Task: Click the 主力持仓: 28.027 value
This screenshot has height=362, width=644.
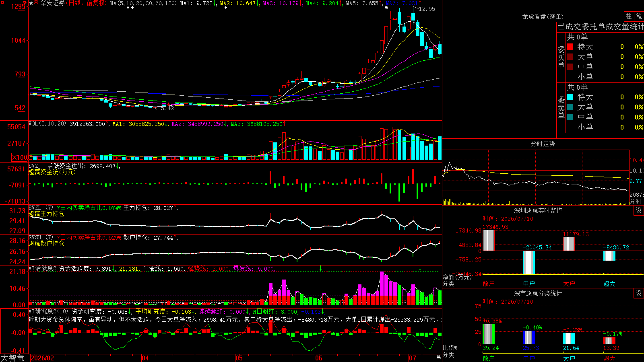Action: (149, 208)
